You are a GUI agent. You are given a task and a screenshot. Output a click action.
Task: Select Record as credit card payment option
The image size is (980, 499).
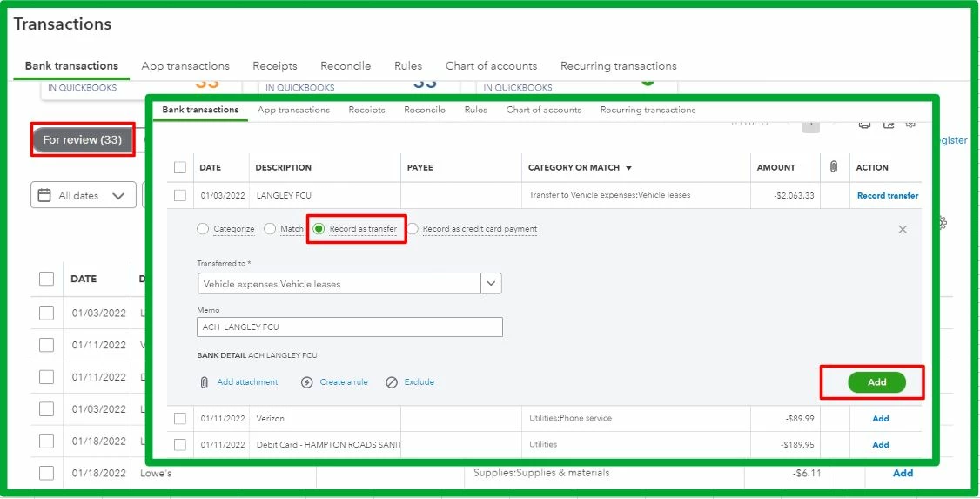[x=413, y=229]
